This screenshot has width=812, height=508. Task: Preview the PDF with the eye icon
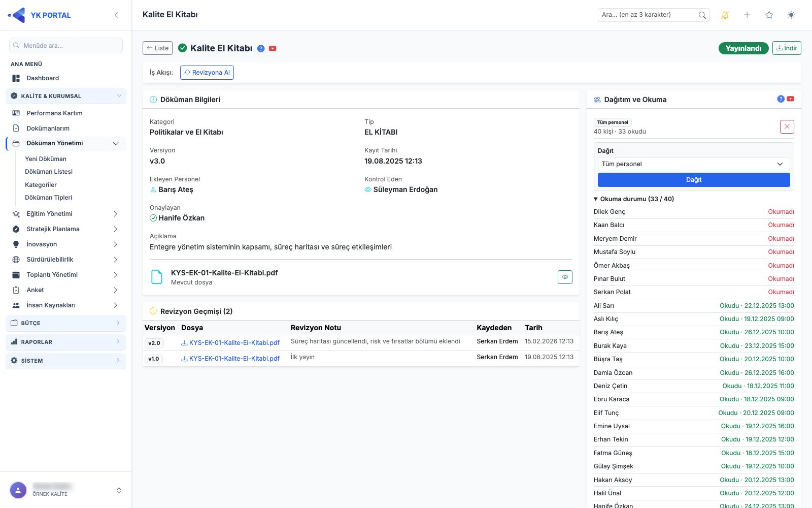click(565, 277)
